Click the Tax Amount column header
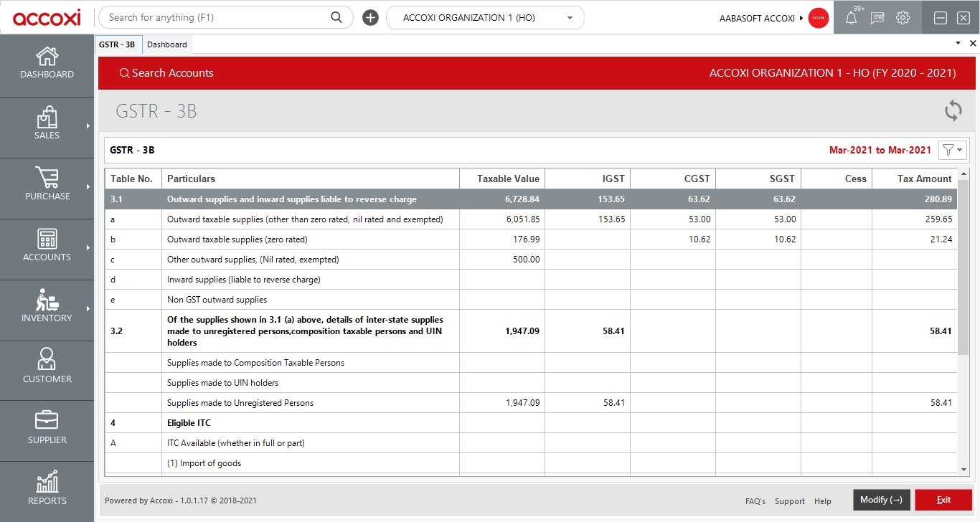 (915, 179)
